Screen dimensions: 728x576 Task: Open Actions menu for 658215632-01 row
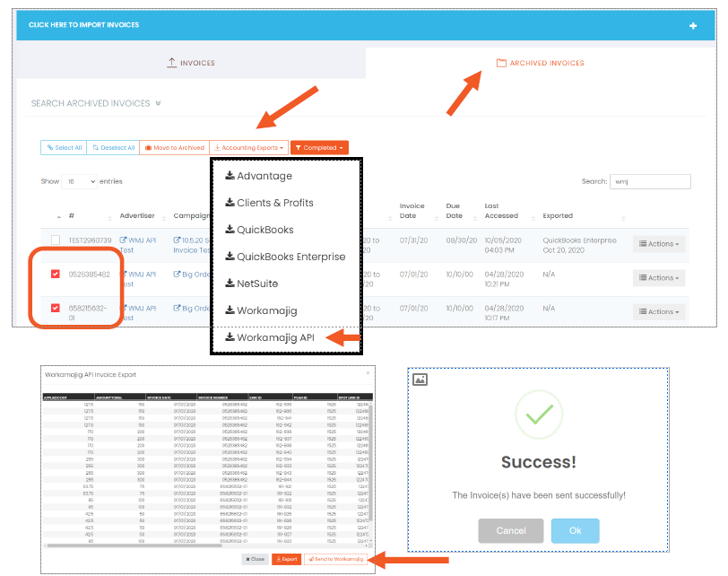pyautogui.click(x=659, y=311)
